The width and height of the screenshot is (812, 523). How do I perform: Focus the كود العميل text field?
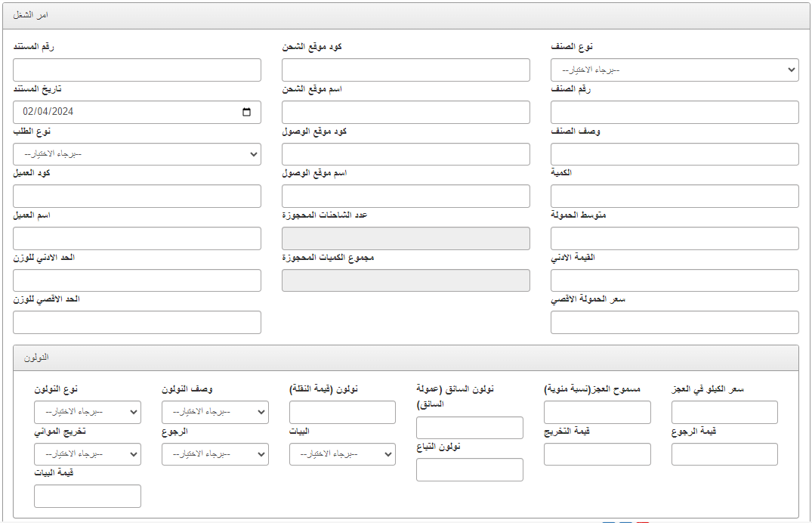click(x=137, y=197)
